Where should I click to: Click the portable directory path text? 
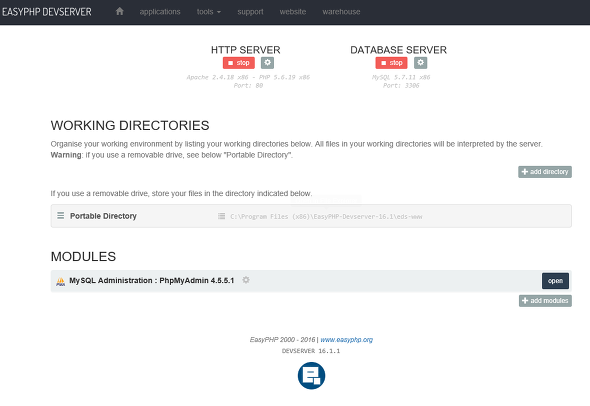pos(326,217)
